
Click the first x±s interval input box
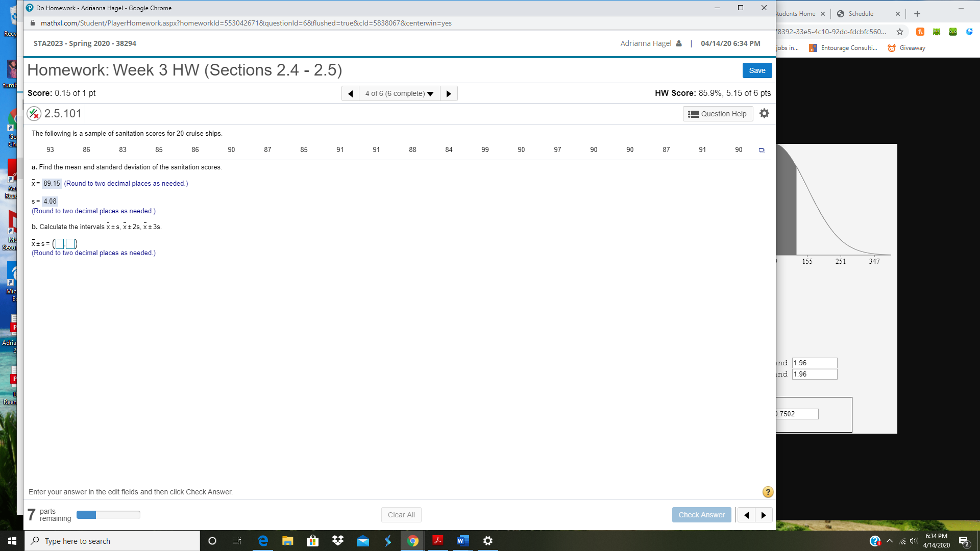click(x=59, y=243)
